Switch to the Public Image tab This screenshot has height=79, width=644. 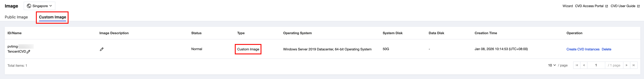[x=16, y=17]
